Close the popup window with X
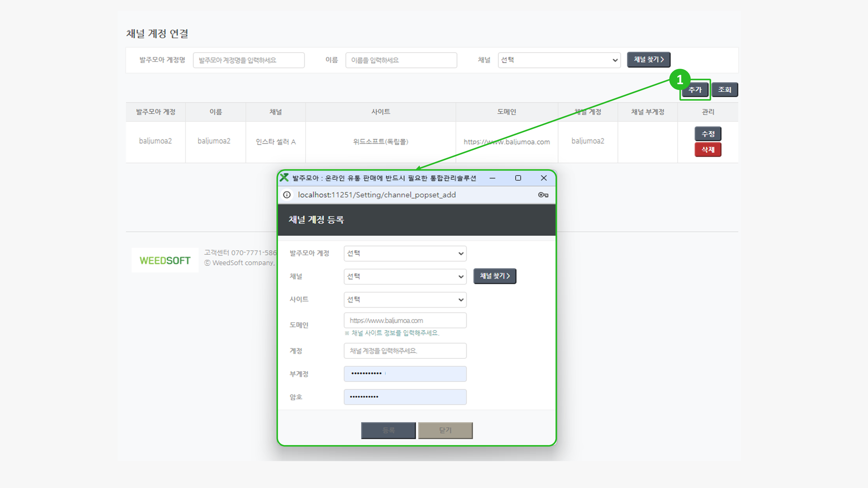Viewport: 868px width, 488px height. pos(544,178)
